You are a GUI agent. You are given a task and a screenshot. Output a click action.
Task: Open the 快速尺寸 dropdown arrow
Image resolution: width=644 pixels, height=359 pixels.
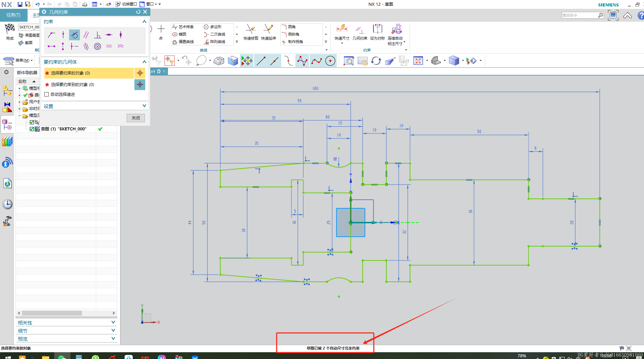[x=342, y=43]
